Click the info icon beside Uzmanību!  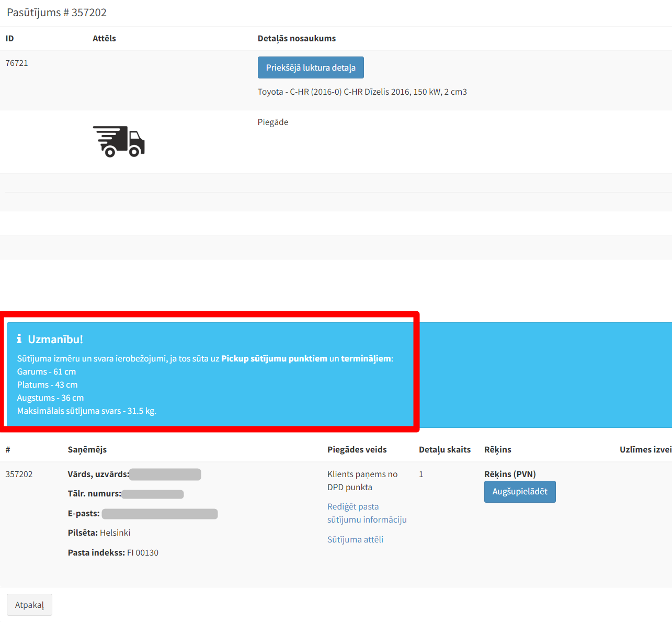pyautogui.click(x=19, y=339)
